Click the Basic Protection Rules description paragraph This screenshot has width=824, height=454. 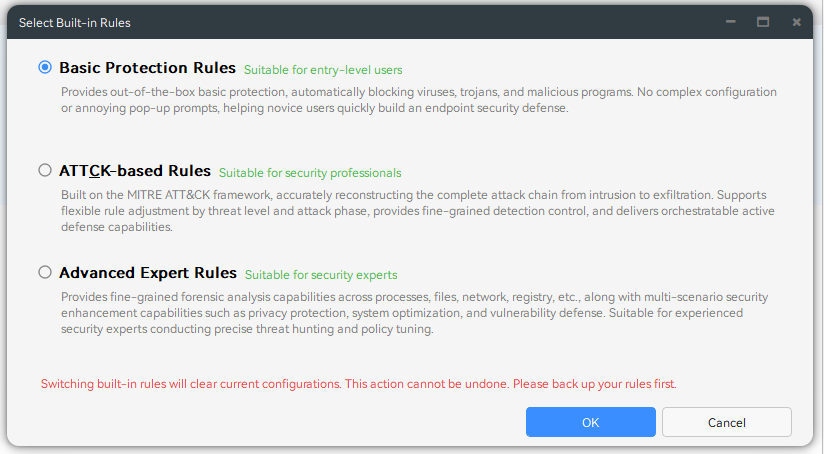(418, 100)
